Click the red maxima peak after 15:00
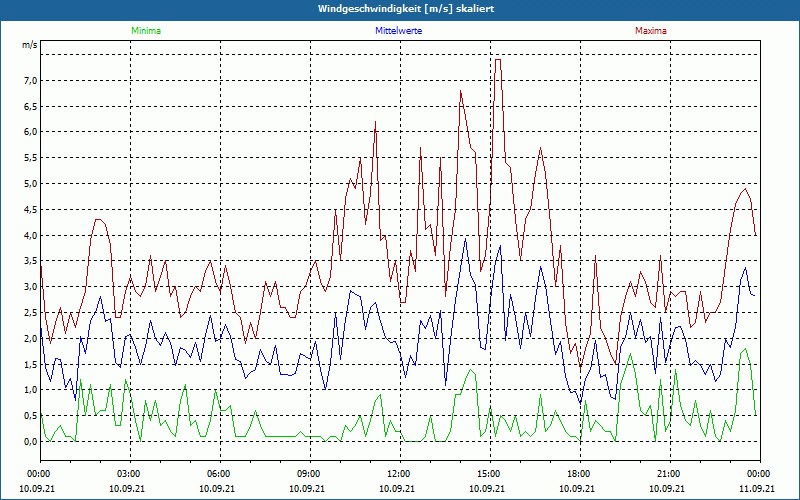 click(x=498, y=60)
